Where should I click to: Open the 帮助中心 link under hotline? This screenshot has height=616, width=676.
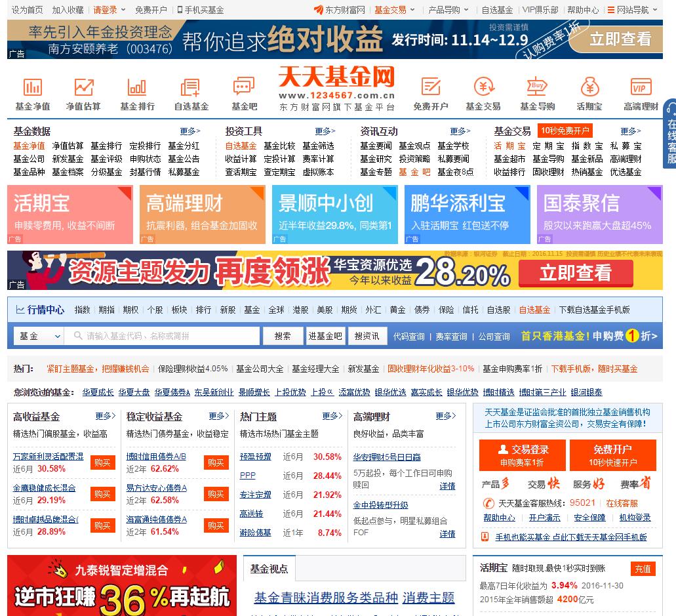[499, 517]
